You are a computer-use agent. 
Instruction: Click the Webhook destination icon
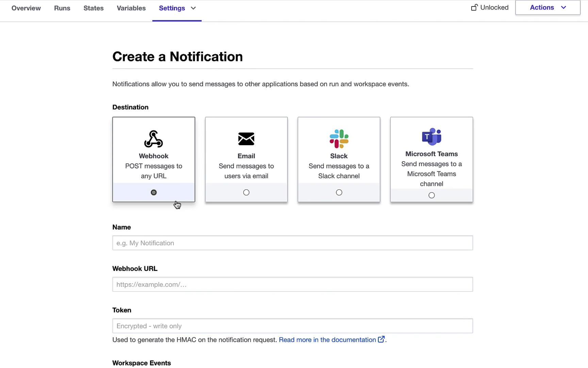pyautogui.click(x=153, y=139)
